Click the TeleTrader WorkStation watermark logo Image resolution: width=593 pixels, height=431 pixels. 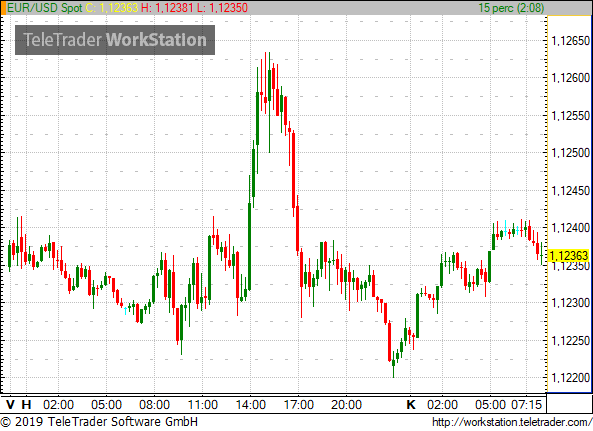tap(115, 40)
